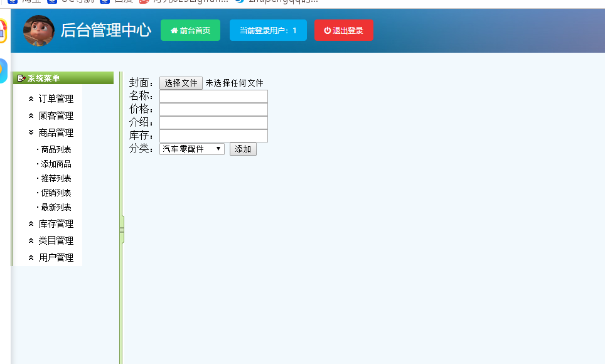Click the chevron icon beside 用户管理
605x364 pixels.
[31, 257]
